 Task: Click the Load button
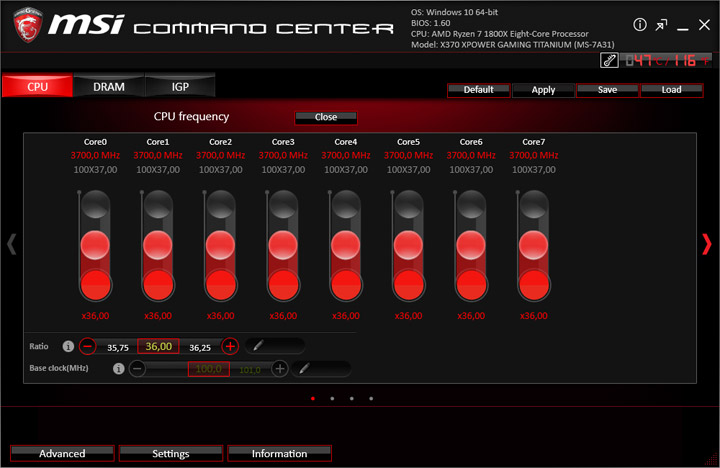pos(671,90)
